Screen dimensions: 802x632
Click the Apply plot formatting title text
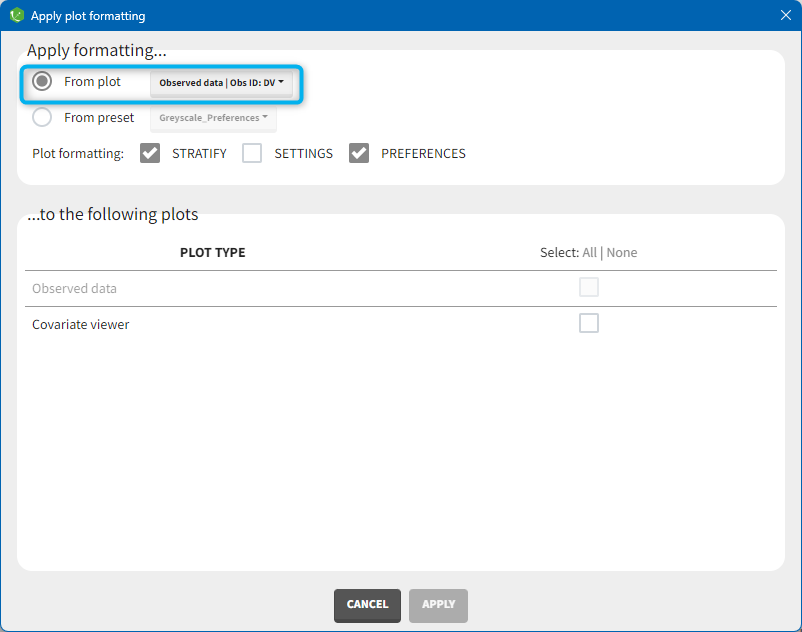pyautogui.click(x=88, y=16)
